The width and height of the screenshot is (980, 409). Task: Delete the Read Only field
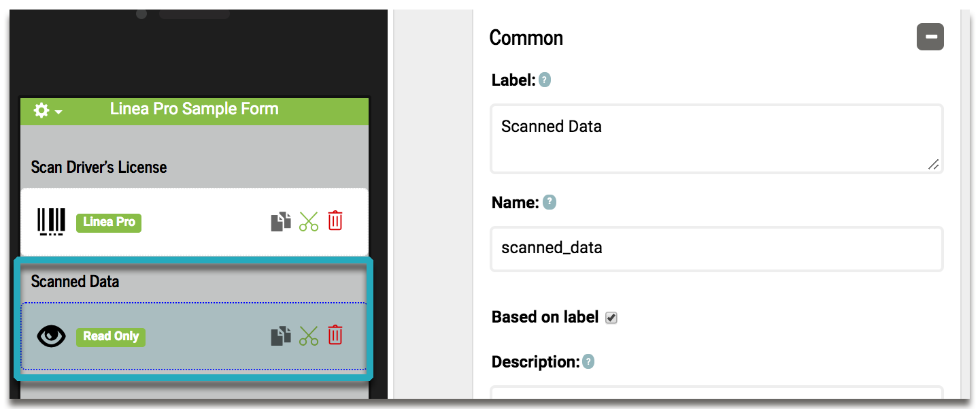(335, 336)
